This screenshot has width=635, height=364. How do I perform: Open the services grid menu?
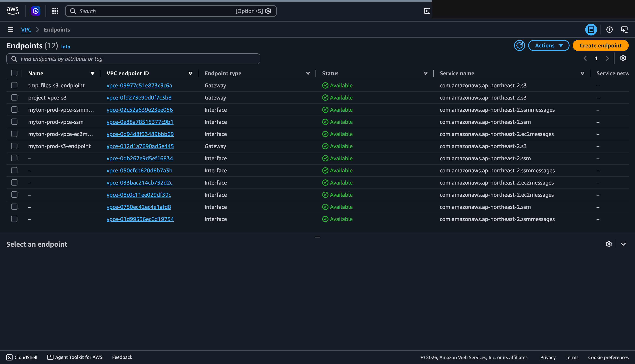click(55, 11)
